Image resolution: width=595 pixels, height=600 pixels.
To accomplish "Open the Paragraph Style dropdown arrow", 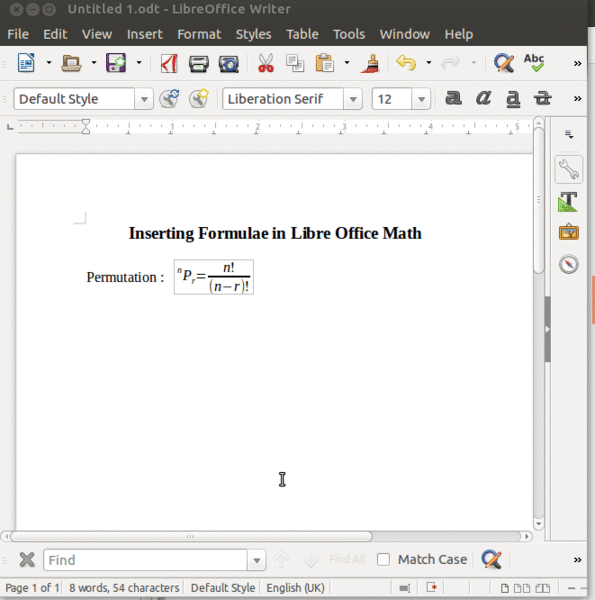I will tap(144, 99).
